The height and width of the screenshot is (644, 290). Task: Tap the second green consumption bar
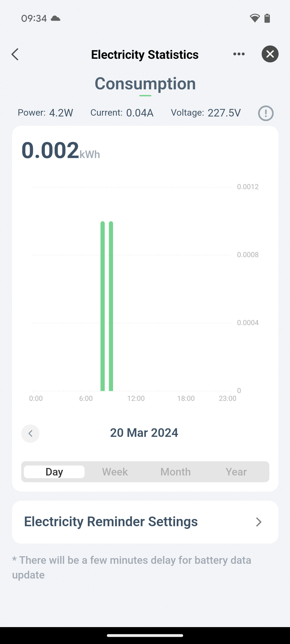click(111, 306)
